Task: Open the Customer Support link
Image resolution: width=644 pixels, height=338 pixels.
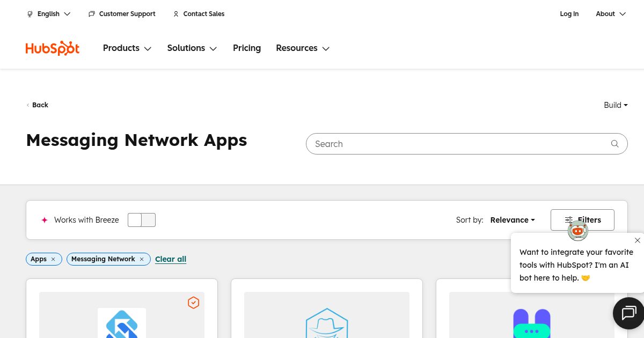Action: click(x=127, y=14)
